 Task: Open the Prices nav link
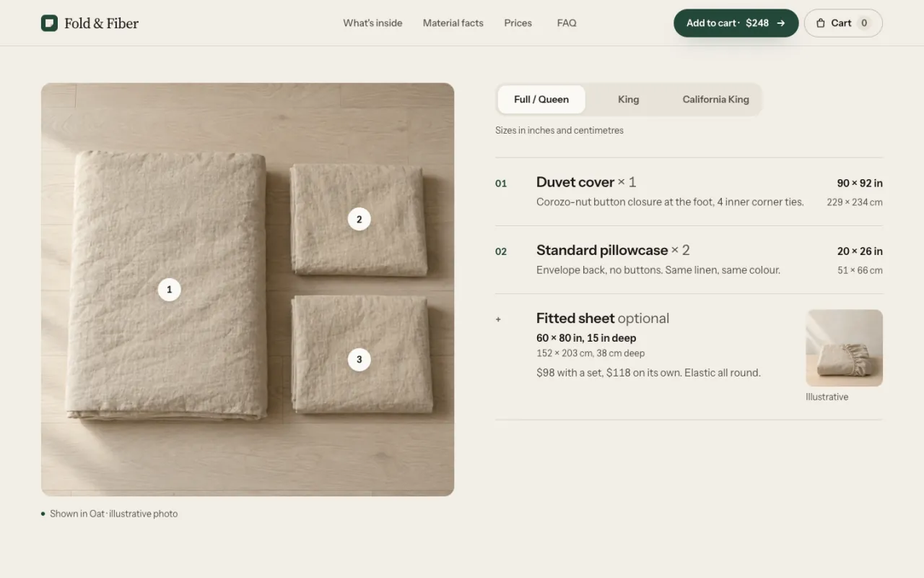pos(518,23)
